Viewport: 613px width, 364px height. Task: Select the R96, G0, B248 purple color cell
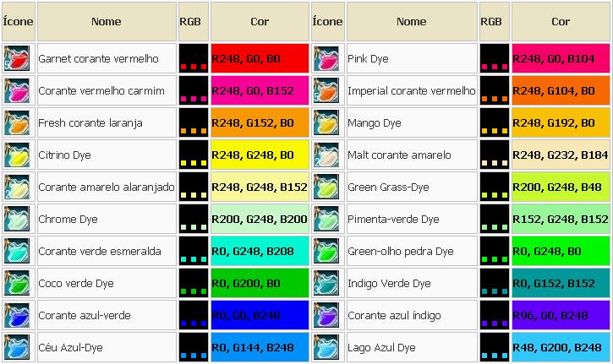pos(561,314)
